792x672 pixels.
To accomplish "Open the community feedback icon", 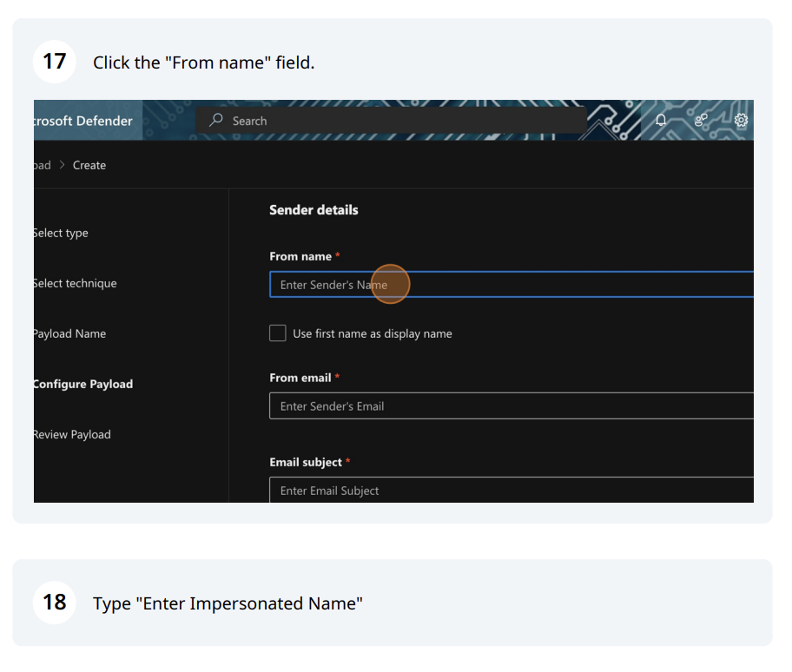I will pyautogui.click(x=702, y=121).
